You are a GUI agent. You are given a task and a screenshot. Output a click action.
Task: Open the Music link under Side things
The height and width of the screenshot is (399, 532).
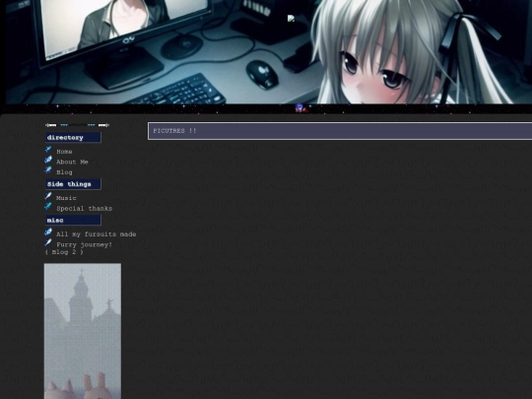(66, 198)
